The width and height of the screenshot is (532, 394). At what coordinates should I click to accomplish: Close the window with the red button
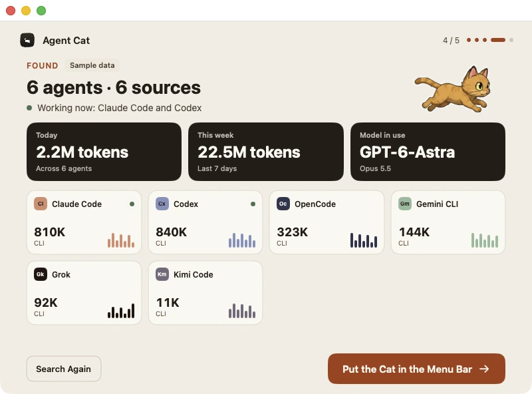tap(11, 11)
